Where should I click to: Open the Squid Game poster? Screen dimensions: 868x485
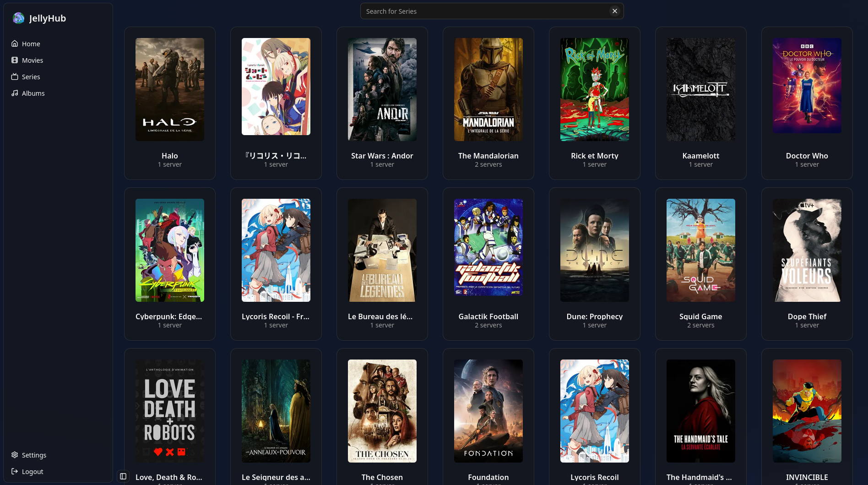click(x=701, y=250)
